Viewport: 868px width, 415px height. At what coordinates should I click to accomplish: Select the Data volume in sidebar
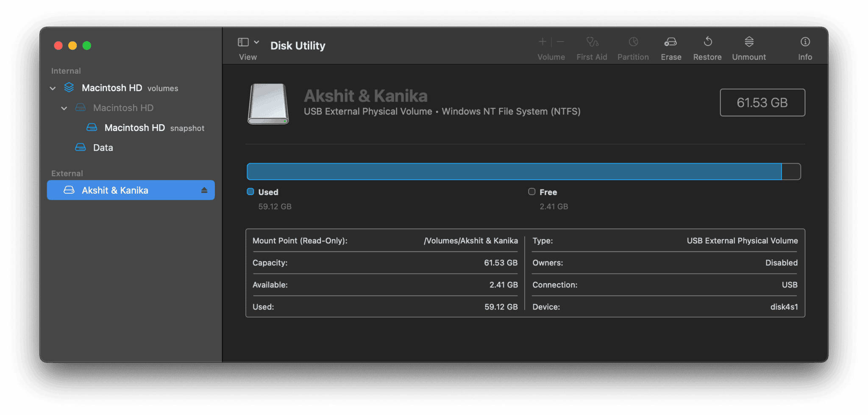pos(103,148)
